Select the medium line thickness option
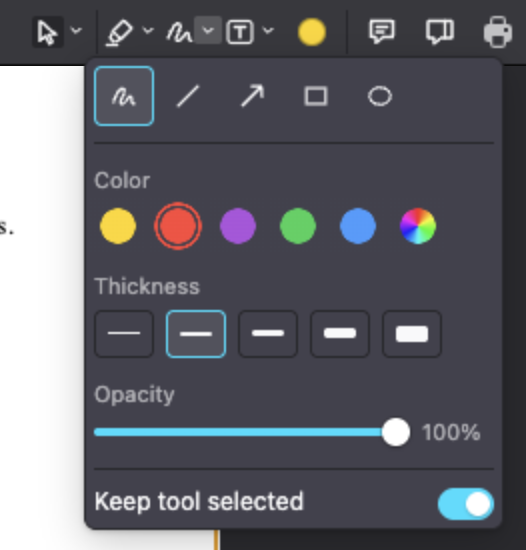 click(x=268, y=334)
